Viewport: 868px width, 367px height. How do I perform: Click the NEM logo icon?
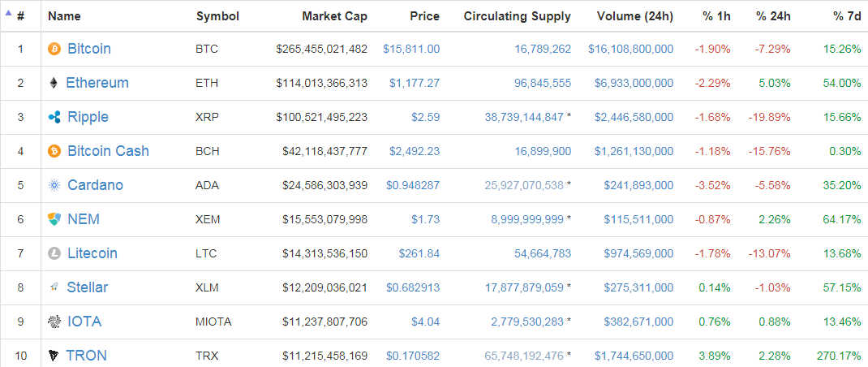click(x=54, y=219)
